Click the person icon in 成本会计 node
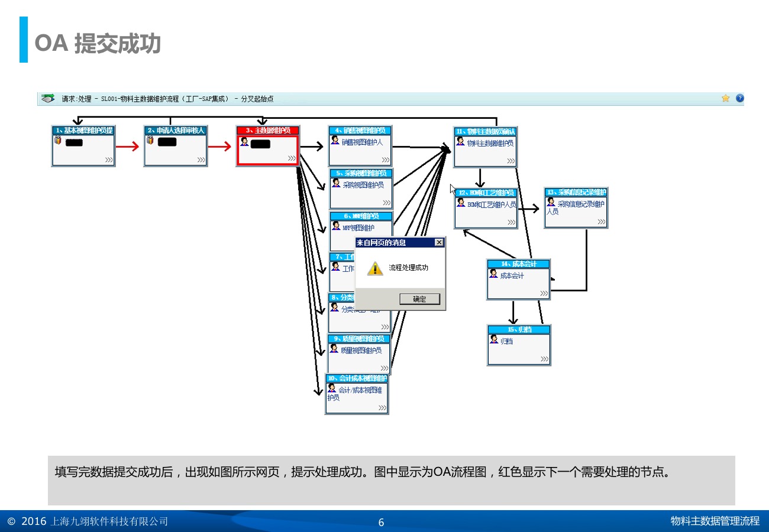Screen dimensions: 769x532 [x=493, y=274]
